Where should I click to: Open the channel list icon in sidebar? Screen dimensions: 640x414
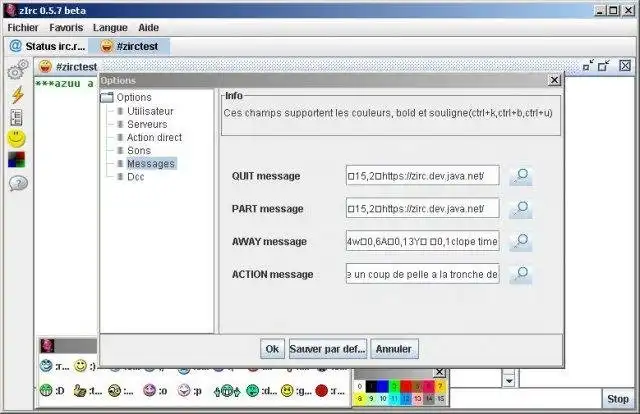tap(16, 118)
